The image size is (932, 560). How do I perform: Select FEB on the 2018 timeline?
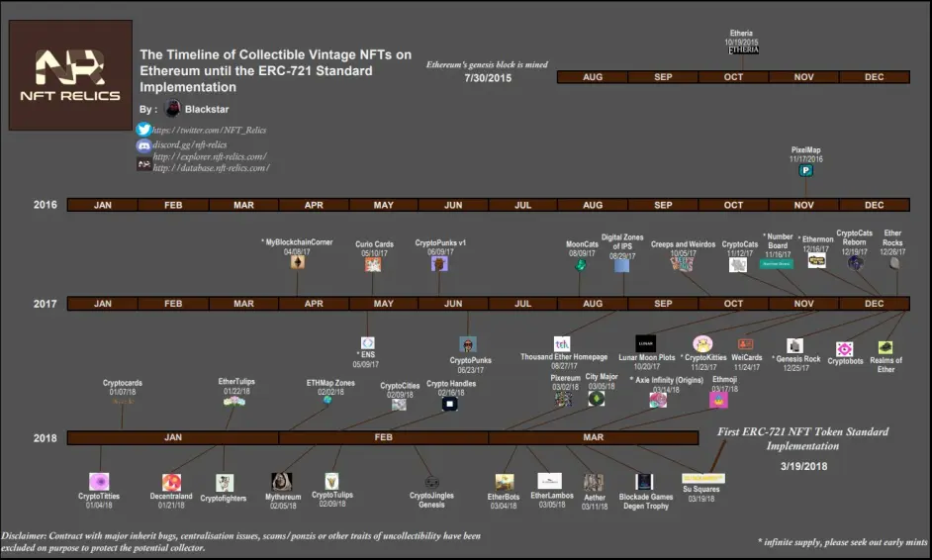coord(383,437)
